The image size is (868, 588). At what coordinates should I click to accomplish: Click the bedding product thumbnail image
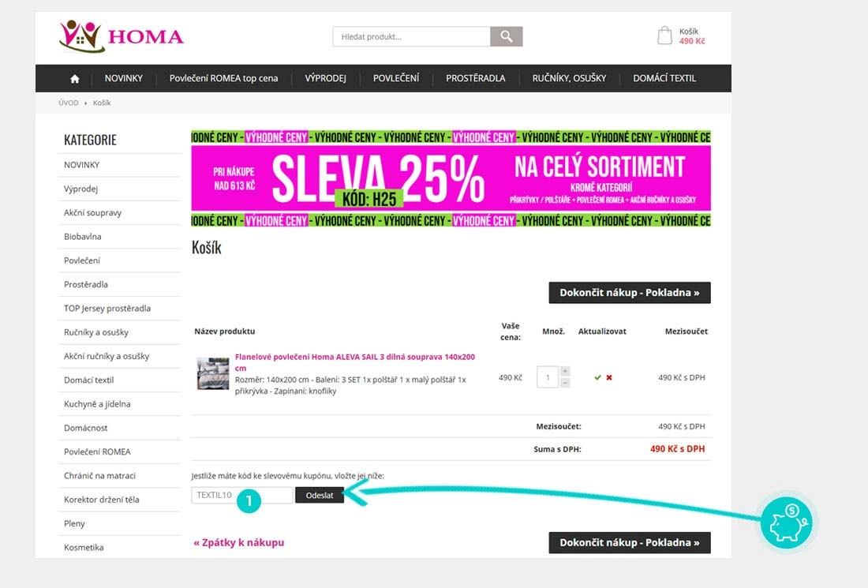pos(213,374)
